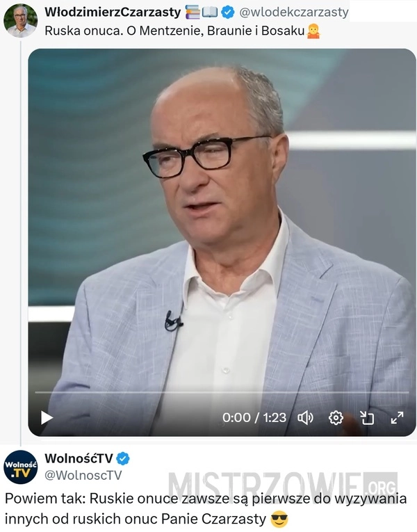The width and height of the screenshot is (417, 532).
Task: Click the 0:00 / 1:23 time display
Action: tap(254, 418)
